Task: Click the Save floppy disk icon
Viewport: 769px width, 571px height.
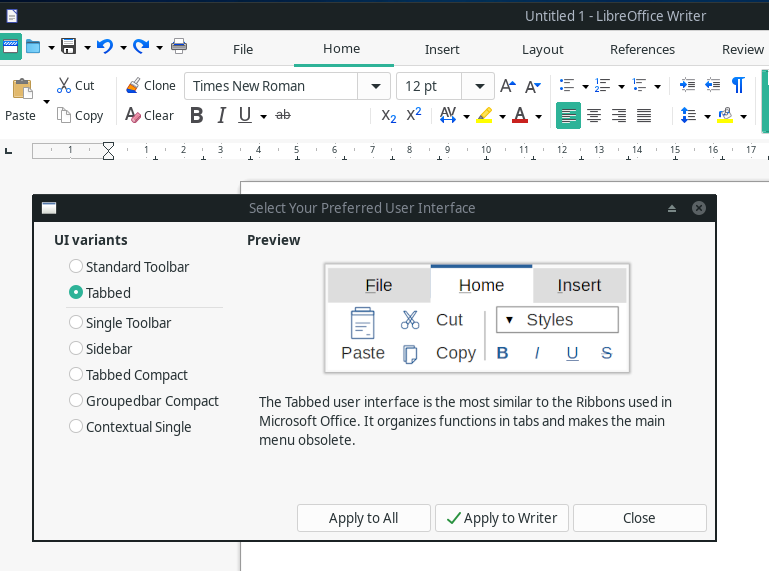Action: [x=69, y=47]
